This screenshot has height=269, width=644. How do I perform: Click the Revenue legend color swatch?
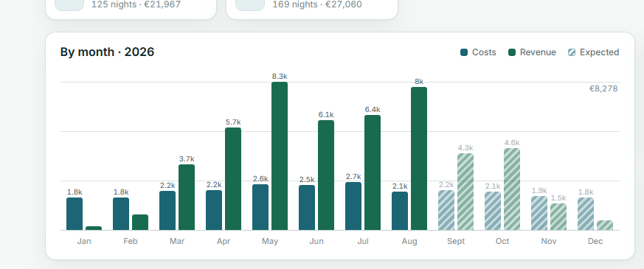point(512,52)
